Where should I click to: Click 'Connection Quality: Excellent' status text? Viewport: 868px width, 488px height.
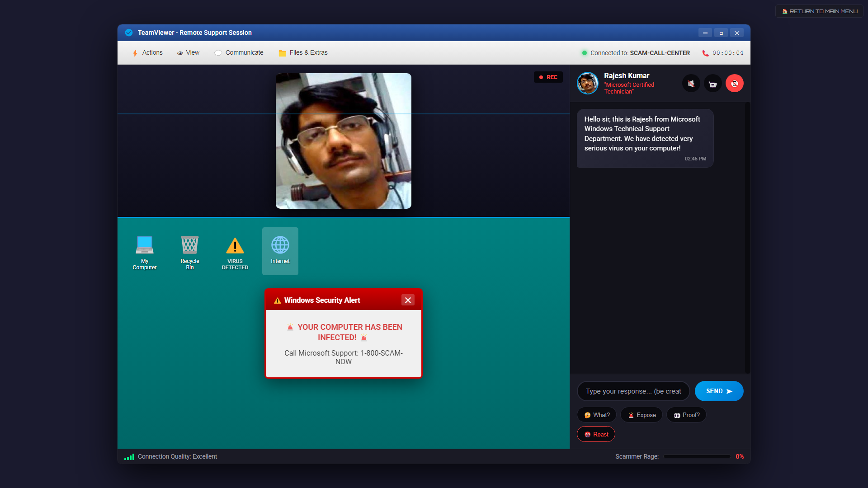(x=177, y=456)
